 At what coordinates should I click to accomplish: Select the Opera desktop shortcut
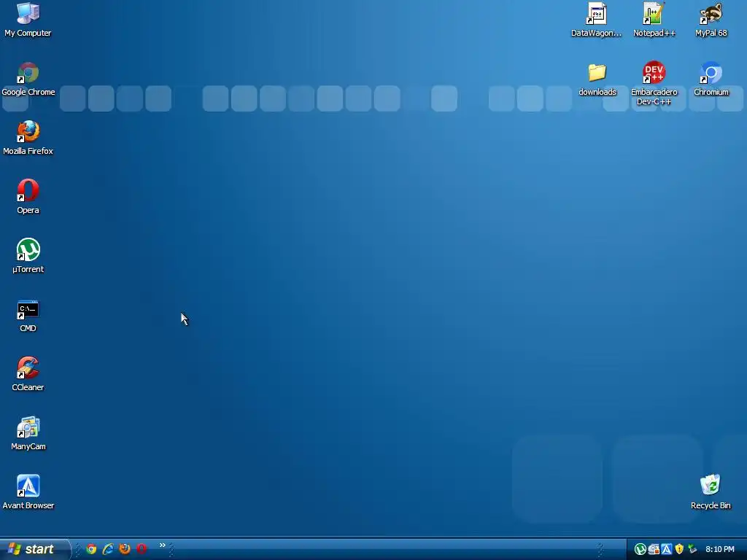tap(28, 197)
